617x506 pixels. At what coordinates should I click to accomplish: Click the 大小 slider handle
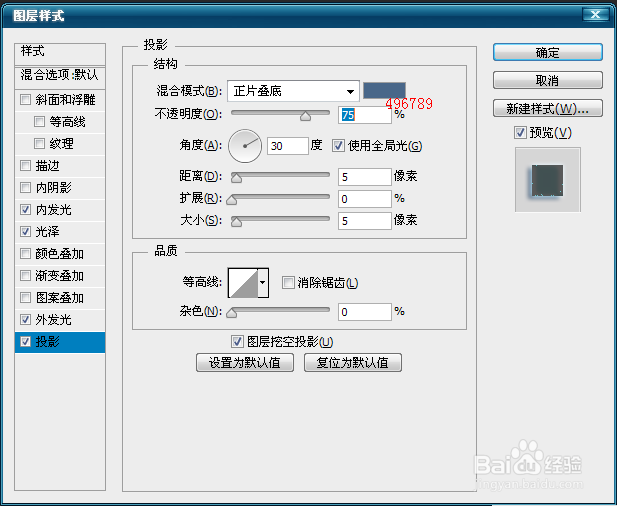coord(236,222)
